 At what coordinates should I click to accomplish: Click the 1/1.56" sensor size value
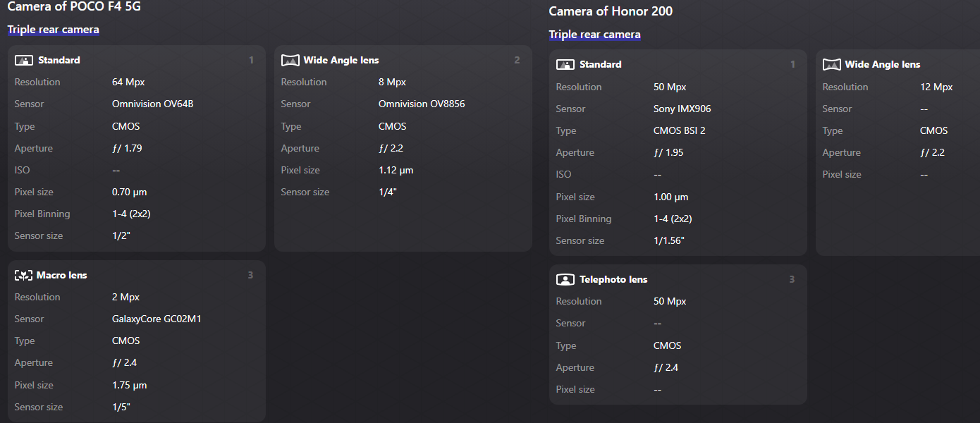[669, 241]
